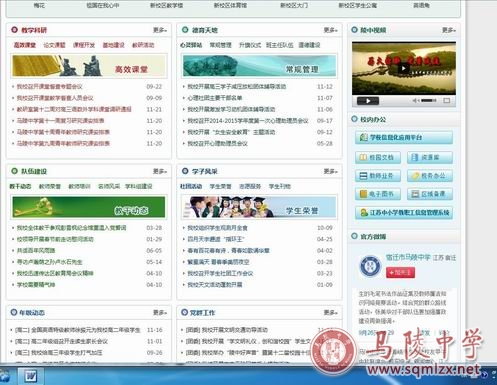Open the 校务办公 shortcut button
The height and width of the screenshot is (385, 497).
click(430, 176)
